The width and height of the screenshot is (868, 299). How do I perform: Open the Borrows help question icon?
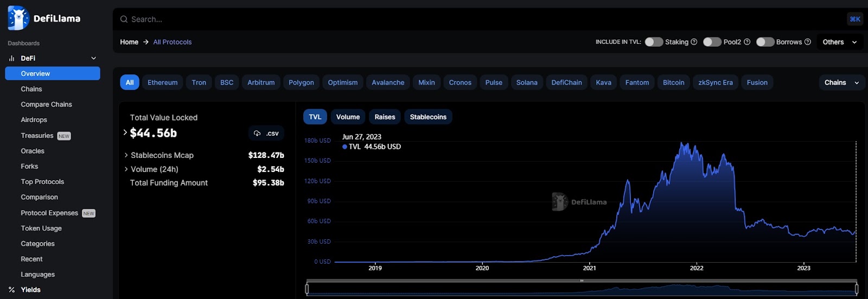808,42
